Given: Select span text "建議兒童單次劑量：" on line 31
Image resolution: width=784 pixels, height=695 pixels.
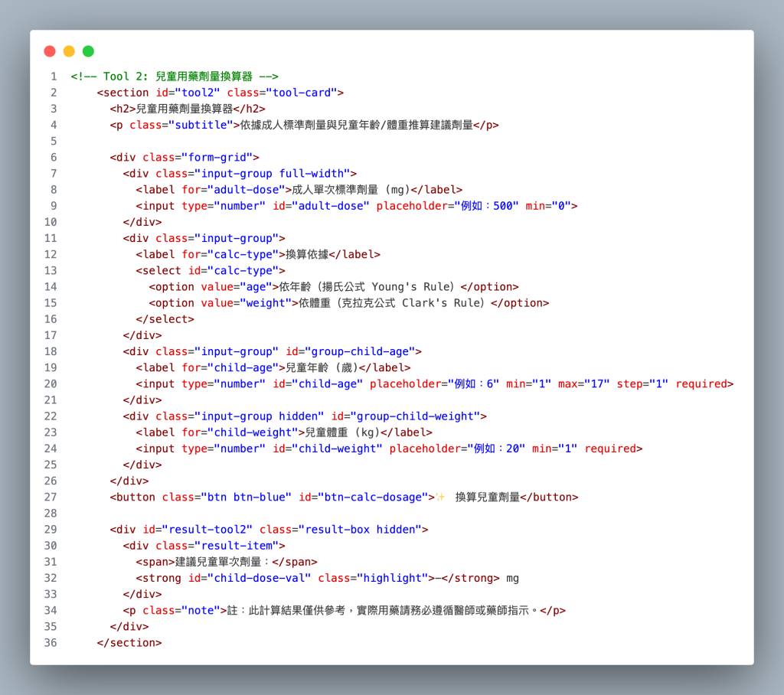Looking at the screenshot, I should [x=224, y=562].
